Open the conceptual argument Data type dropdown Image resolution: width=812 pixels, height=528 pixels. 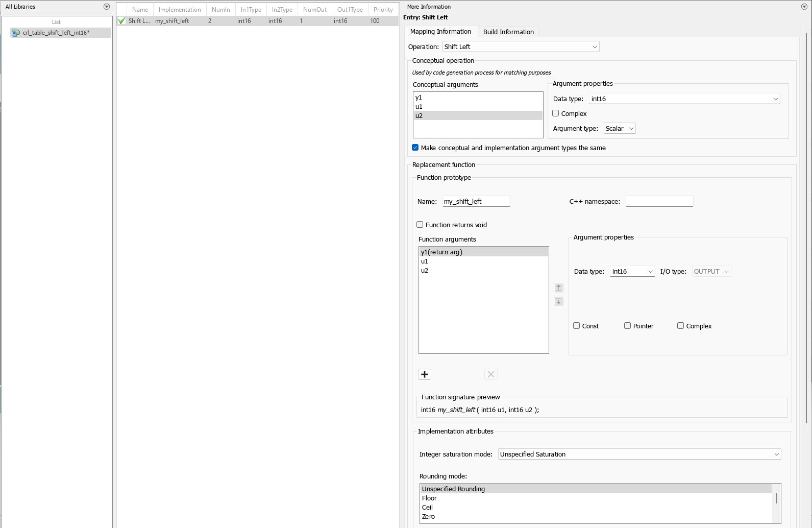684,99
